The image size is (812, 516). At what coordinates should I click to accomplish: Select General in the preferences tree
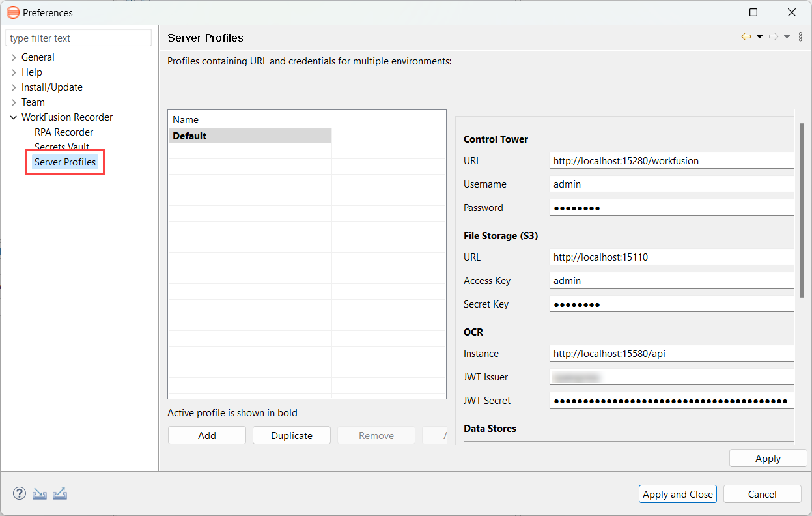tap(38, 57)
